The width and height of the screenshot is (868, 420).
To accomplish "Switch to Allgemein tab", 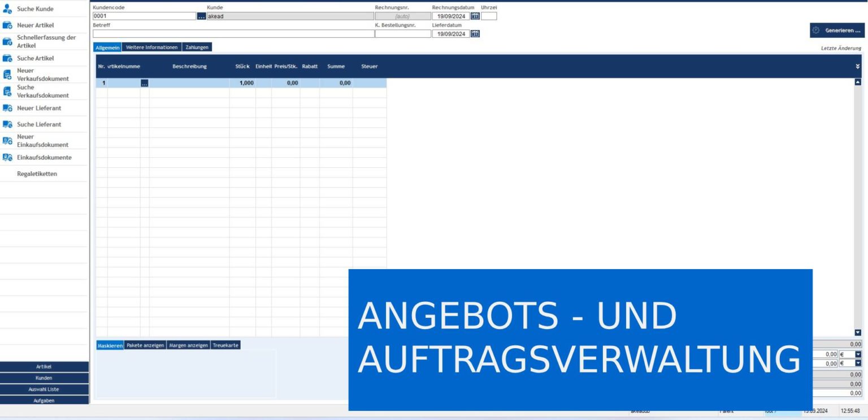I will tap(107, 47).
